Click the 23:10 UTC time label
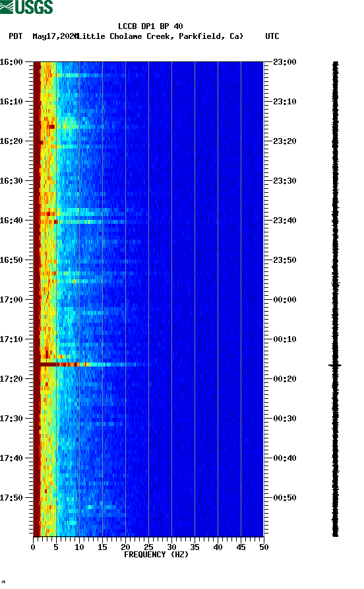 click(285, 102)
